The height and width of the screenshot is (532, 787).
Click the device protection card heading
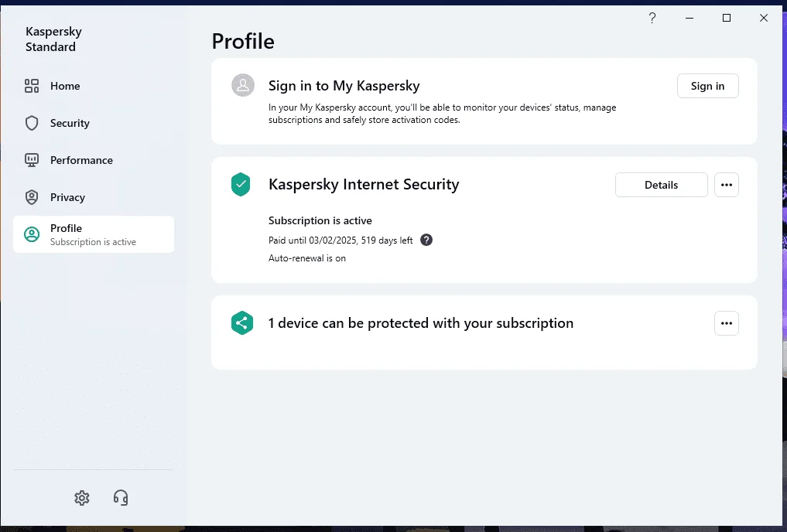[421, 323]
